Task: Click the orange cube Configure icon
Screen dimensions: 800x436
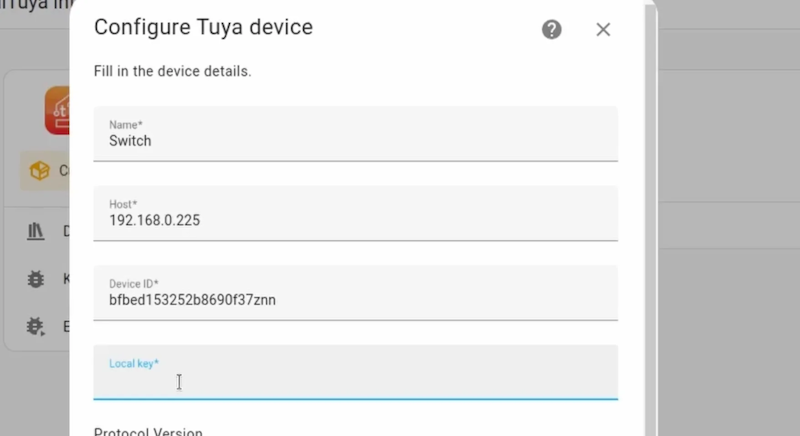Action: pos(40,171)
